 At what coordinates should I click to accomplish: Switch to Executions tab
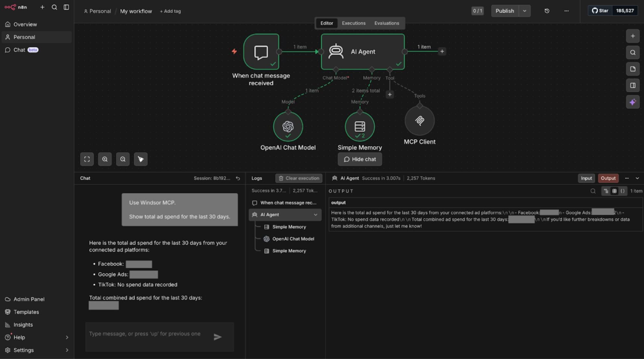pos(354,23)
